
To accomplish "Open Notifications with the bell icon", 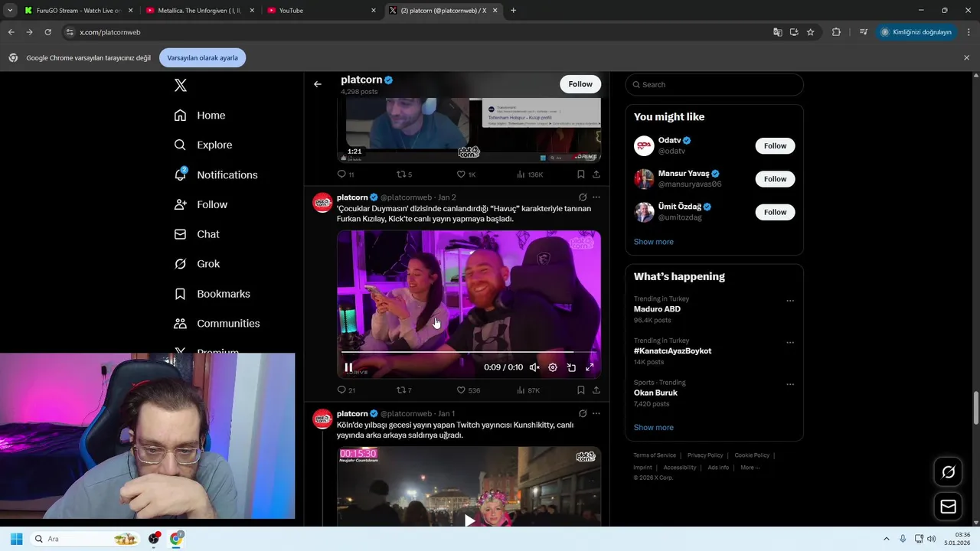I will pos(216,174).
